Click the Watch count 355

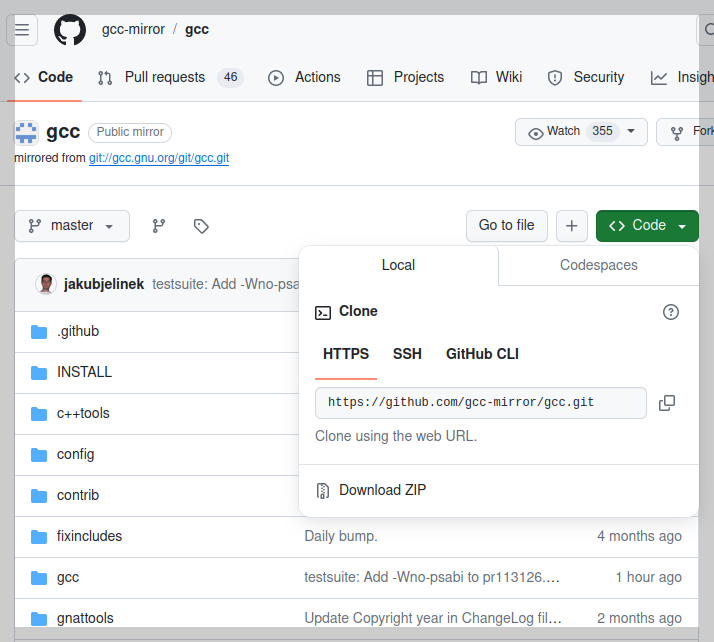coord(602,132)
